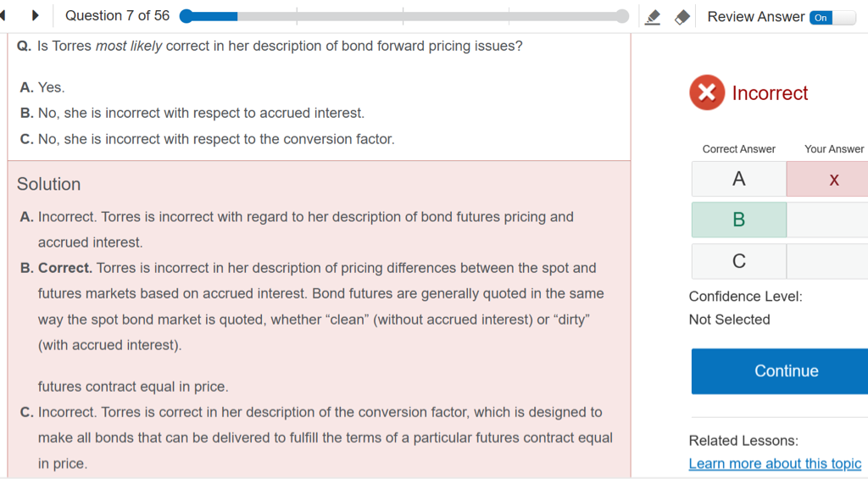The image size is (868, 479).
Task: Turn off the Review Answer switch
Action: pos(832,17)
